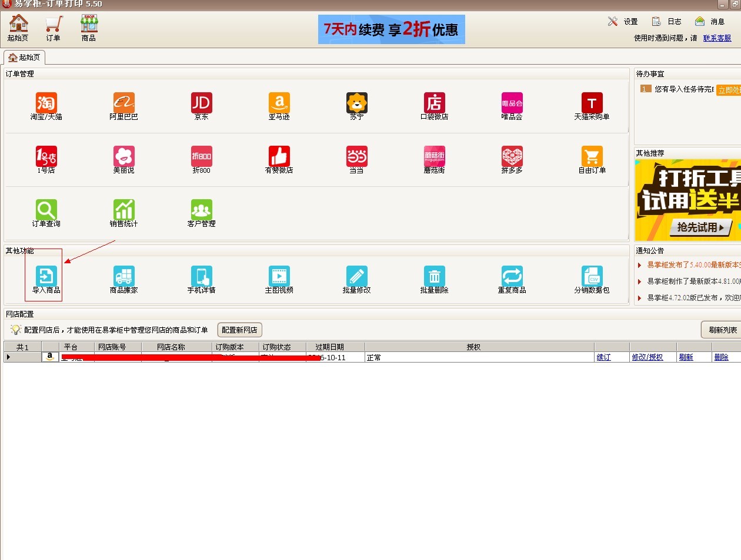
Task: Click the 联系客服 contact support link
Action: pos(717,38)
